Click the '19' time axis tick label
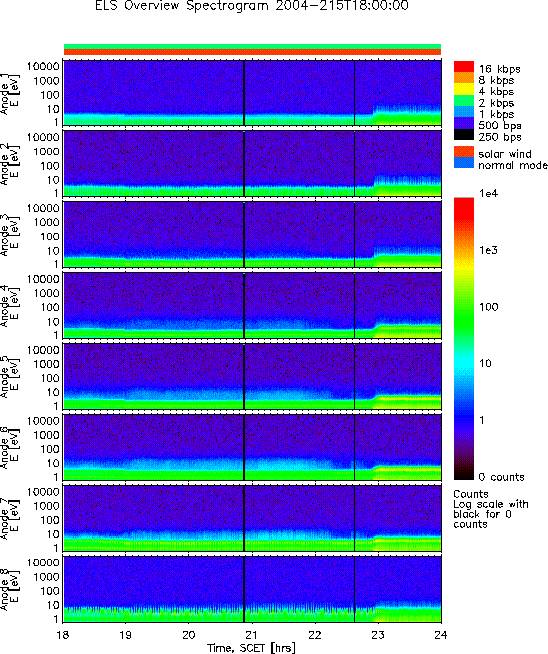Viewport: 548px width, 654px height. pos(126,635)
